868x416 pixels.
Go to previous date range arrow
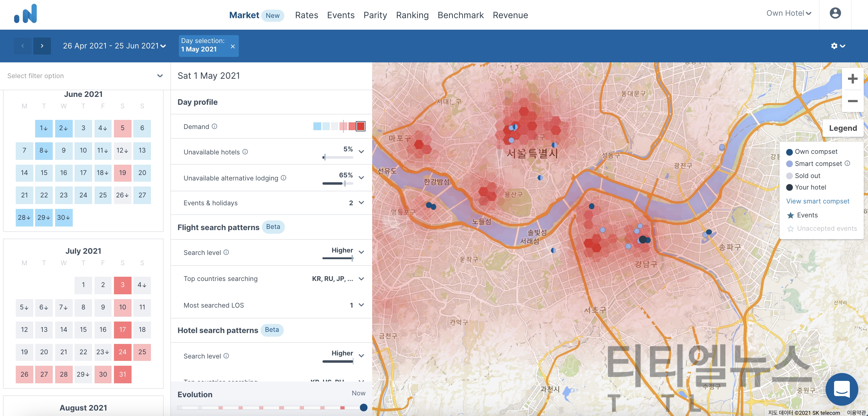click(x=22, y=46)
